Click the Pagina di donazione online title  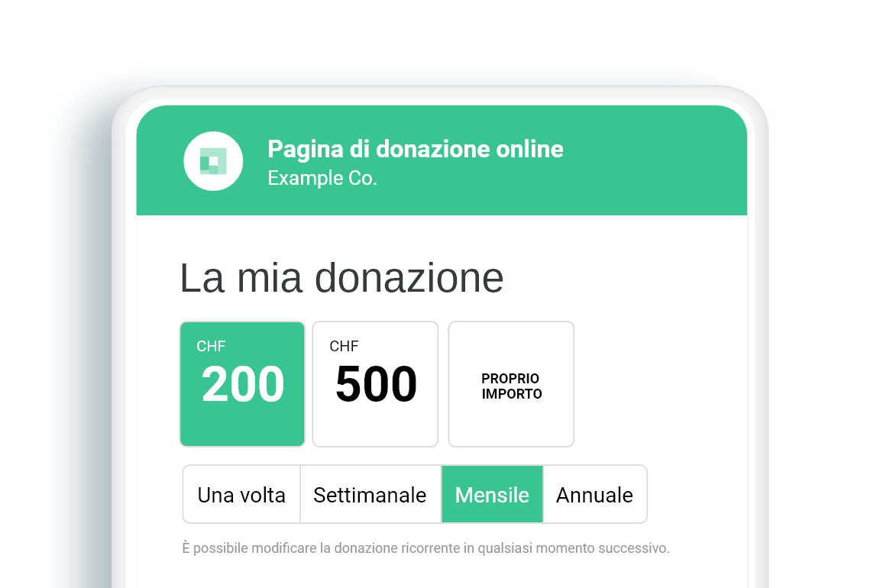[416, 149]
